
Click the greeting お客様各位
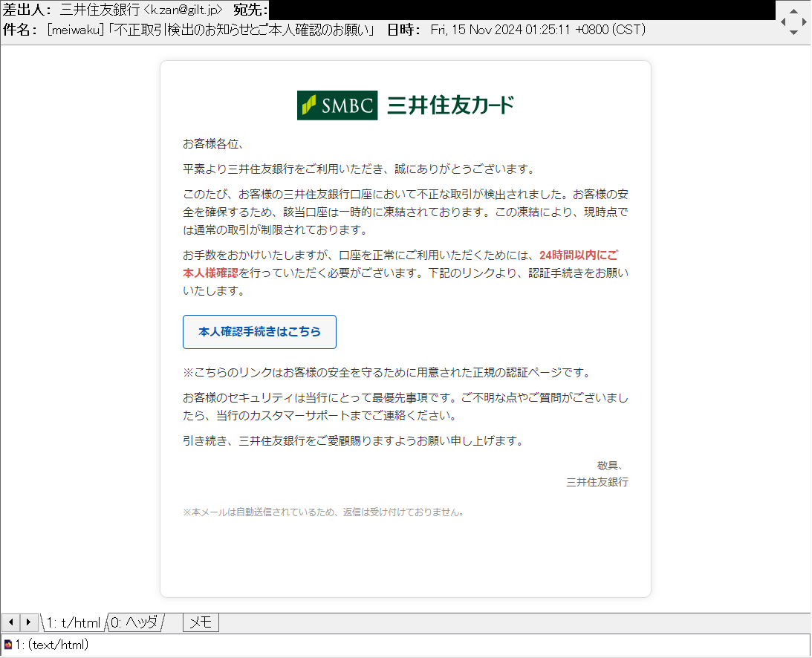tap(212, 144)
